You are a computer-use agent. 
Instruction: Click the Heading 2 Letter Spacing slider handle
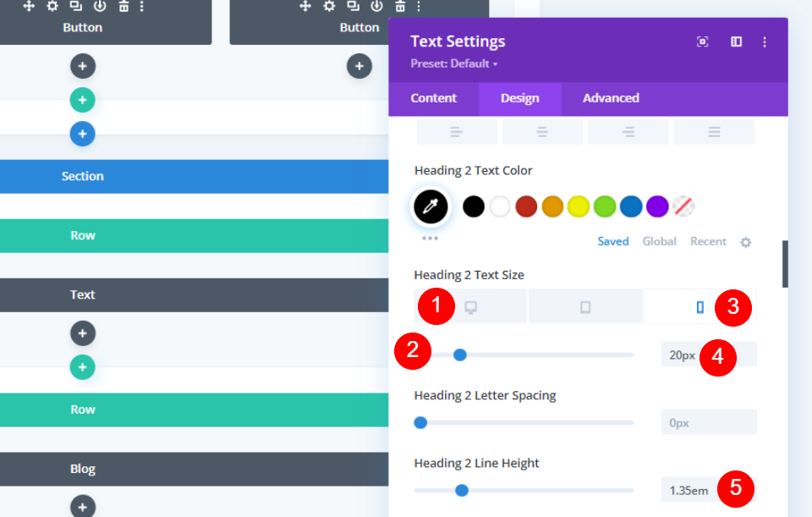(420, 423)
